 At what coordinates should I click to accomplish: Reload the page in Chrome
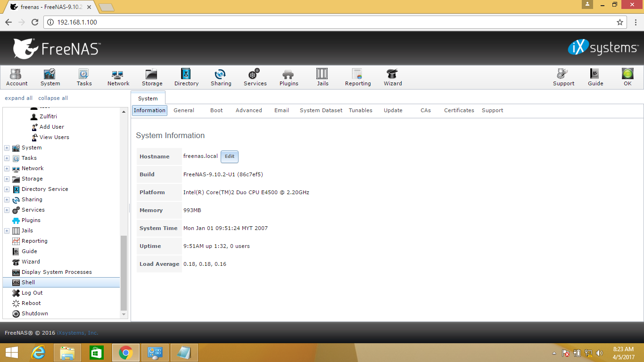pyautogui.click(x=35, y=22)
